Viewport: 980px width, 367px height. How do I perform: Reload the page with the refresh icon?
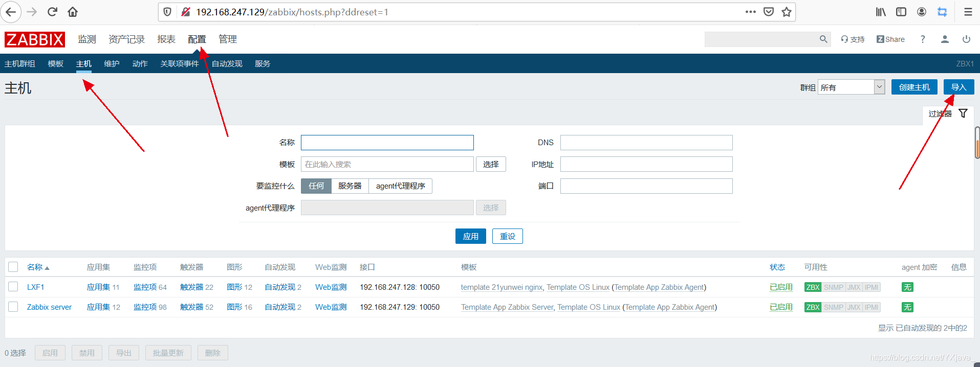point(52,12)
